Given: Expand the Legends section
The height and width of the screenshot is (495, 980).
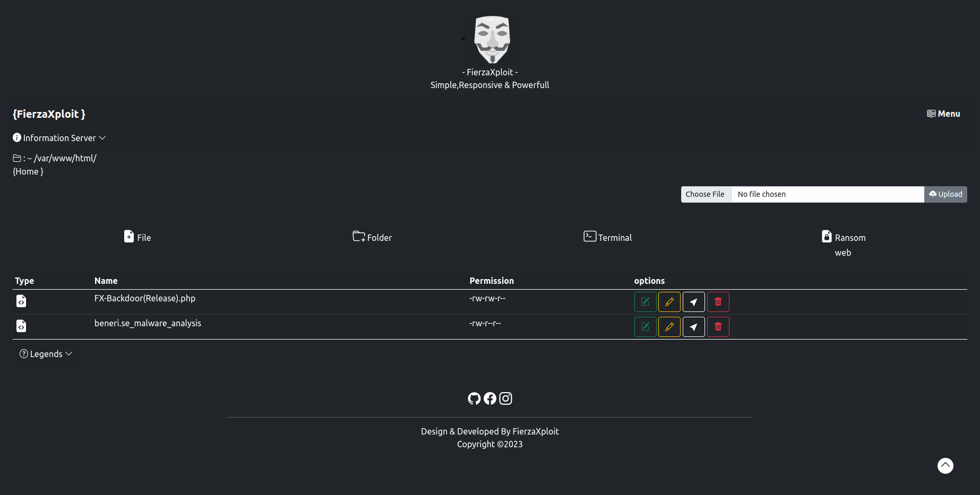Looking at the screenshot, I should pyautogui.click(x=46, y=354).
